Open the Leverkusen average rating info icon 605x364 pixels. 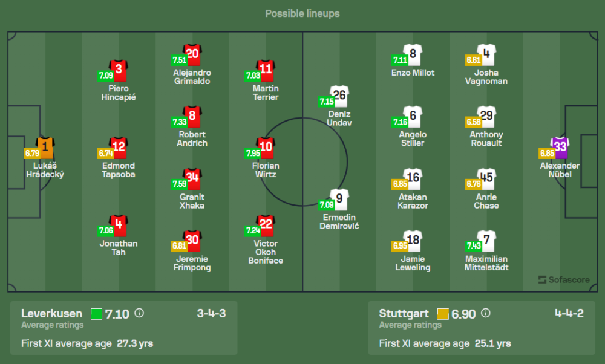click(139, 313)
